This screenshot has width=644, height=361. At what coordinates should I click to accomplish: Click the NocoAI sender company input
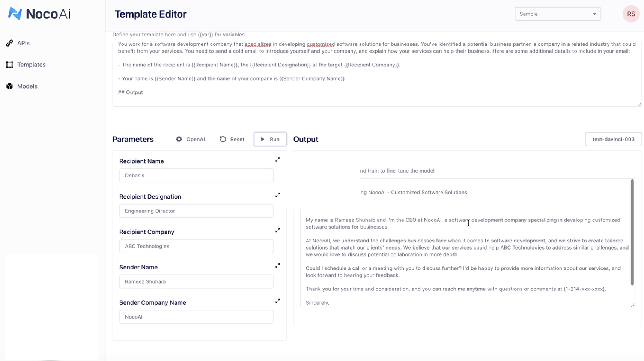(x=196, y=317)
